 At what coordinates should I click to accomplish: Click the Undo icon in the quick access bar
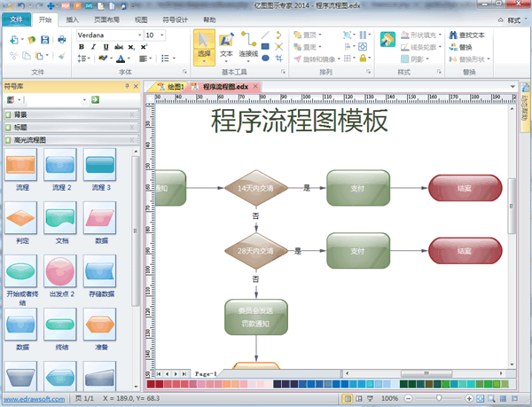click(21, 5)
